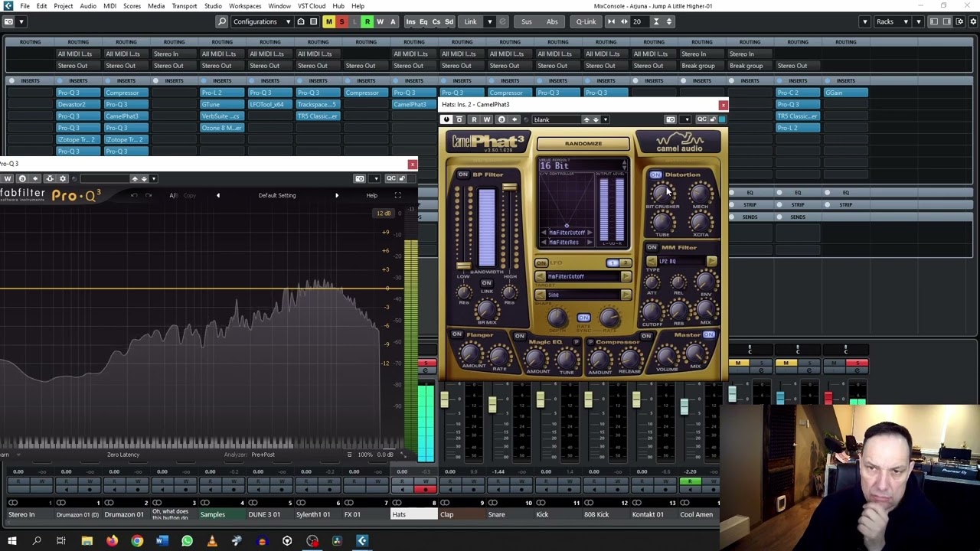Click the Pro-Q 3 full screen icon
The image size is (980, 551).
pyautogui.click(x=397, y=195)
